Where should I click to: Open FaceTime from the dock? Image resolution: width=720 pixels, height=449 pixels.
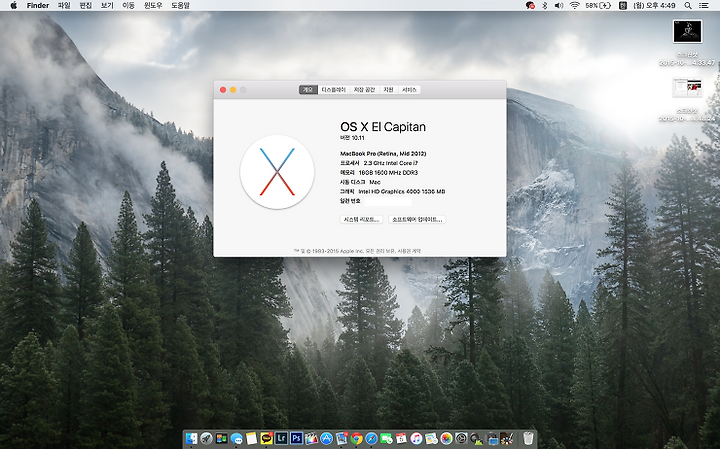386,438
